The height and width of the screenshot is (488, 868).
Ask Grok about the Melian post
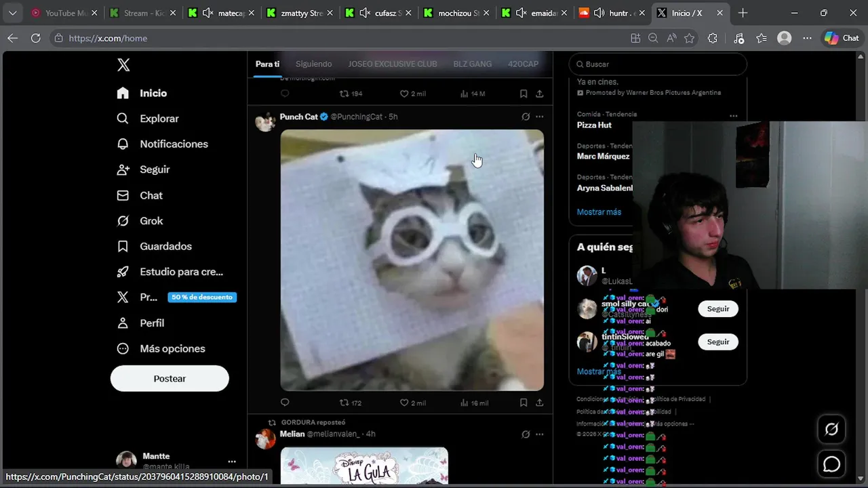pyautogui.click(x=526, y=434)
